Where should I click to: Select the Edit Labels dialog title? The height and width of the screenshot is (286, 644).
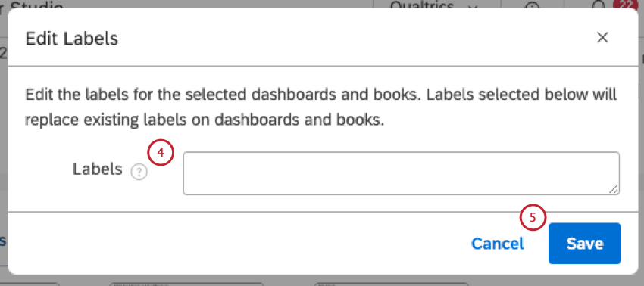(72, 39)
